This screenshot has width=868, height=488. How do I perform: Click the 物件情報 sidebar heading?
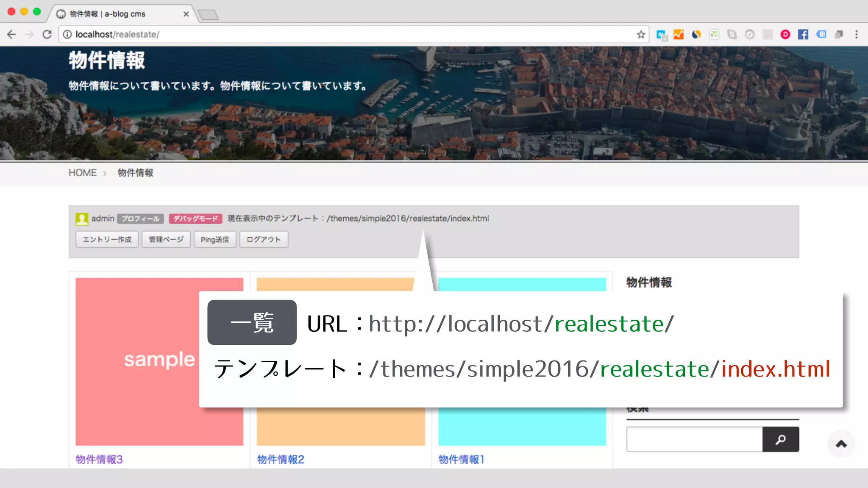coord(649,282)
